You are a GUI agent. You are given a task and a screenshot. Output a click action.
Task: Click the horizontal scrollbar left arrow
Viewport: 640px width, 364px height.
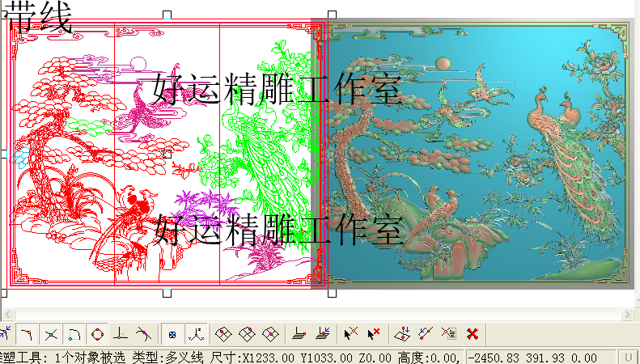point(8,314)
